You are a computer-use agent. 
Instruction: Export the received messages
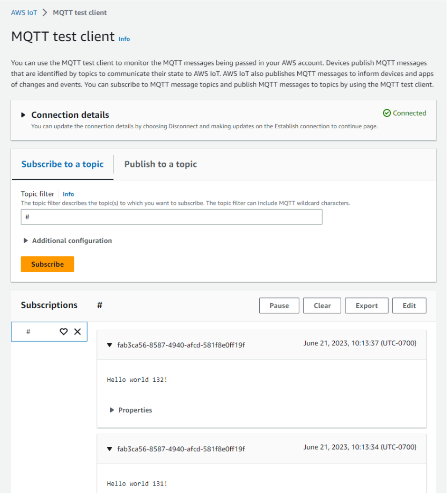tap(367, 305)
